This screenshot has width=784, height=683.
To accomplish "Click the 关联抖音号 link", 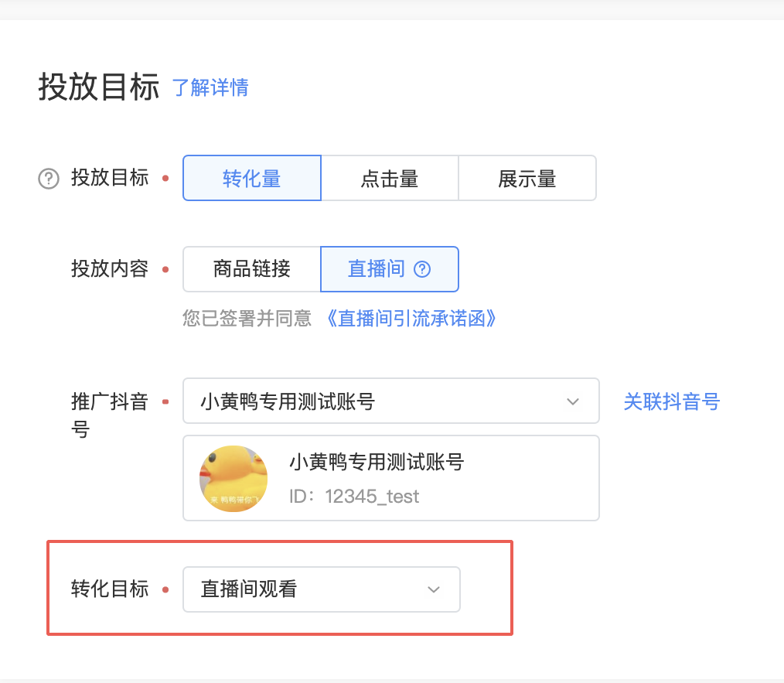I will (670, 401).
